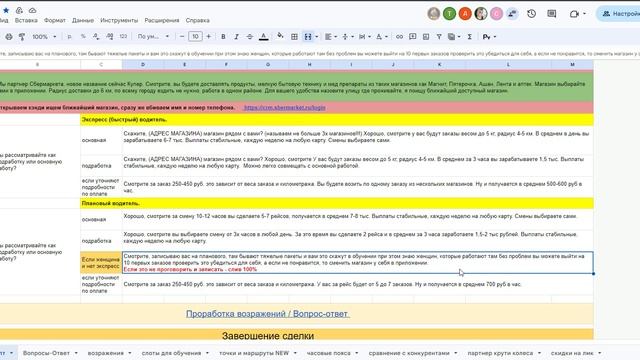Toggle italic formatting
This screenshot has height=360, width=640.
tap(236, 37)
